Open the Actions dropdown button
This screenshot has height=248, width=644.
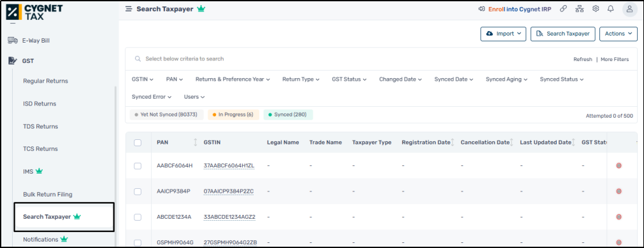coord(618,34)
